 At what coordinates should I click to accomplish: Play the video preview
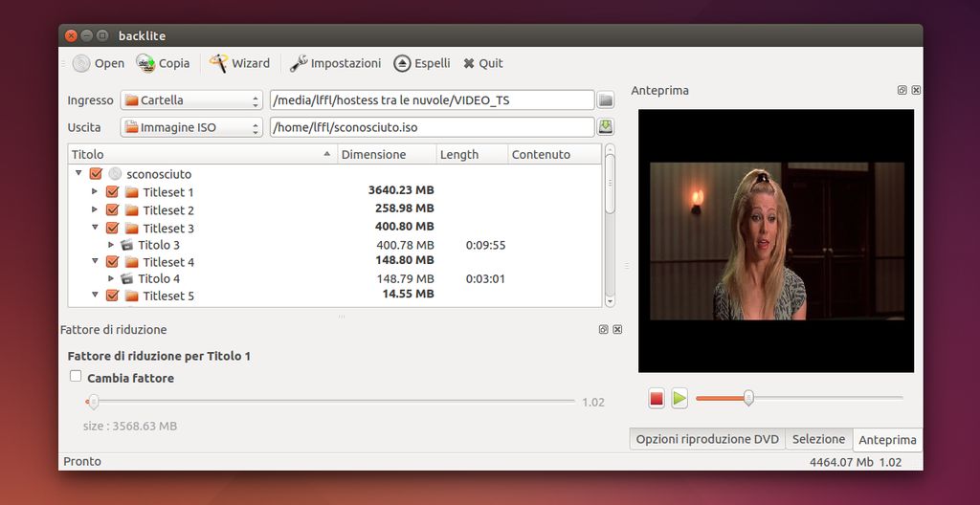tap(679, 399)
